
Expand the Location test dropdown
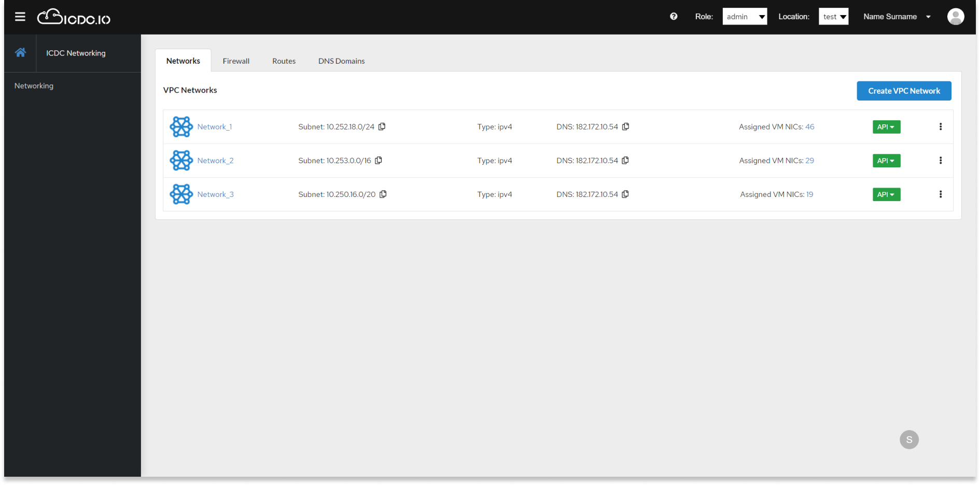tap(833, 17)
